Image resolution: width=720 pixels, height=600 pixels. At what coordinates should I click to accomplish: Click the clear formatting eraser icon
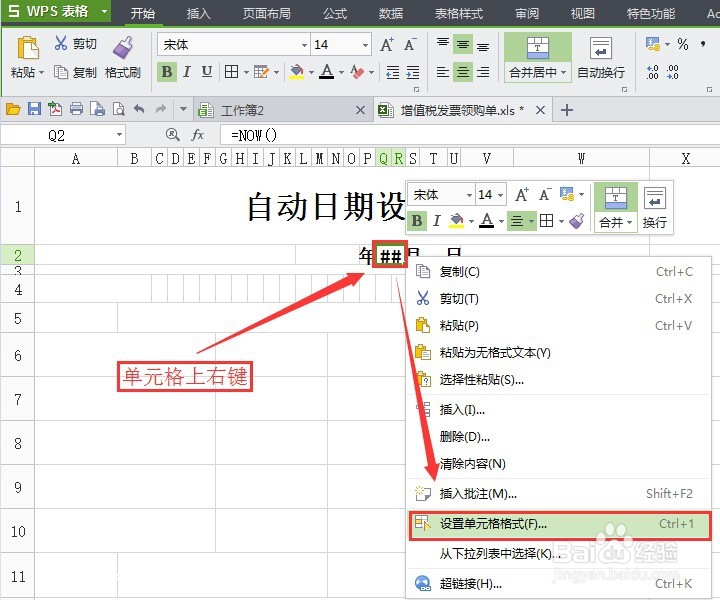point(357,72)
